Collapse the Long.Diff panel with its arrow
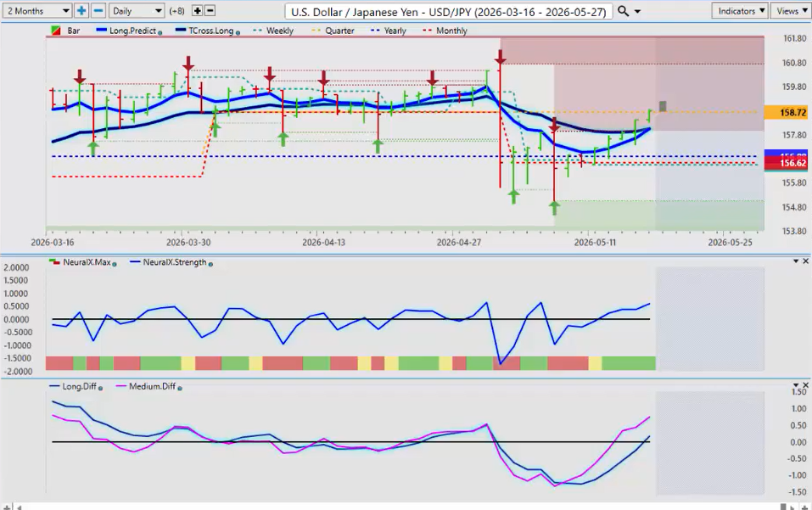 pos(796,385)
